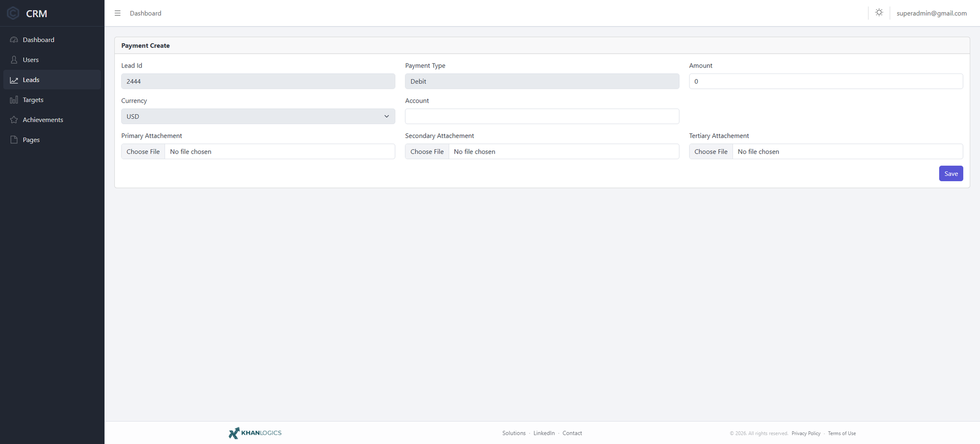
Task: Click the KhanLogics footer logo
Action: click(x=255, y=433)
